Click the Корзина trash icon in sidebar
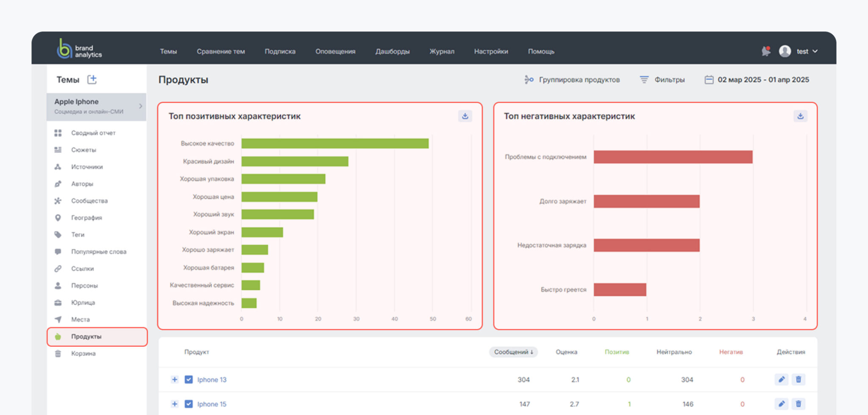This screenshot has width=868, height=415. 58,354
